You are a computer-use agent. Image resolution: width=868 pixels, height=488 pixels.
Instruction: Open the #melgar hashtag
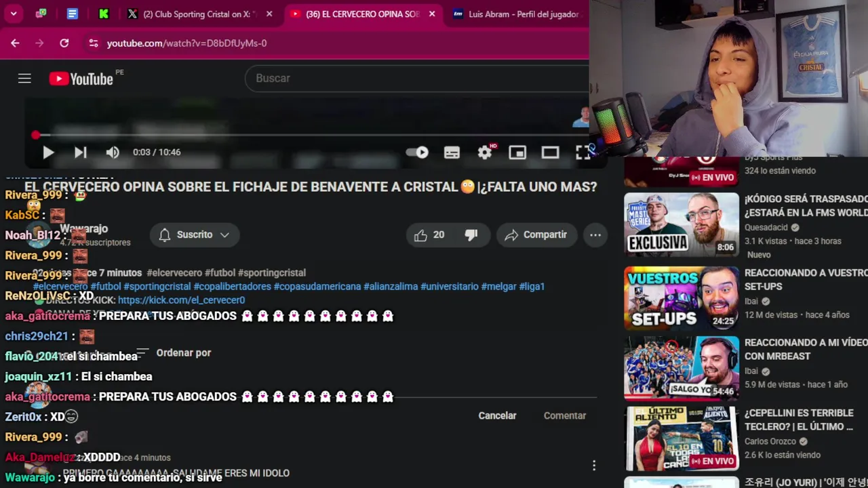click(x=498, y=287)
